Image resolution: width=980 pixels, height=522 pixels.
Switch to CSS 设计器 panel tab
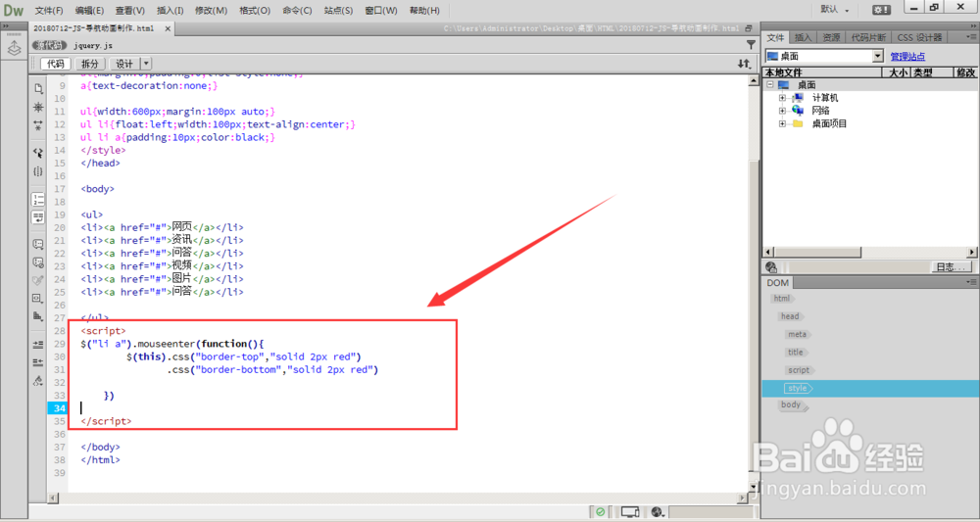[x=919, y=37]
